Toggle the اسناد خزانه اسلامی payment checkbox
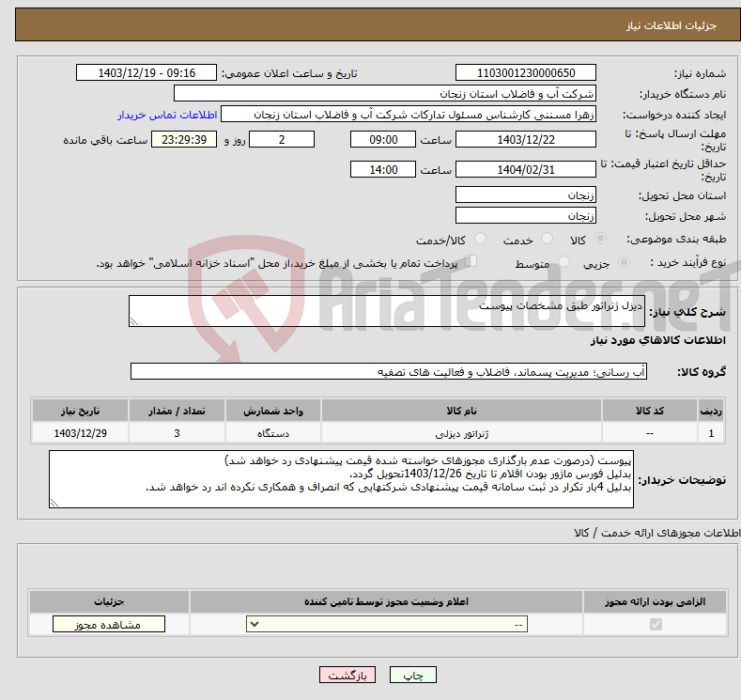Image resolution: width=741 pixels, height=700 pixels. tap(471, 261)
